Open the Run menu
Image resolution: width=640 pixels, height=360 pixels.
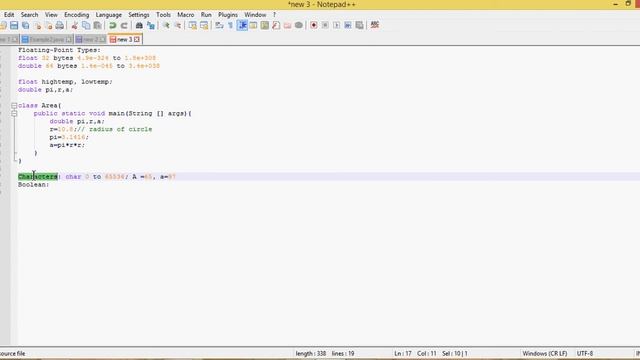click(x=206, y=15)
